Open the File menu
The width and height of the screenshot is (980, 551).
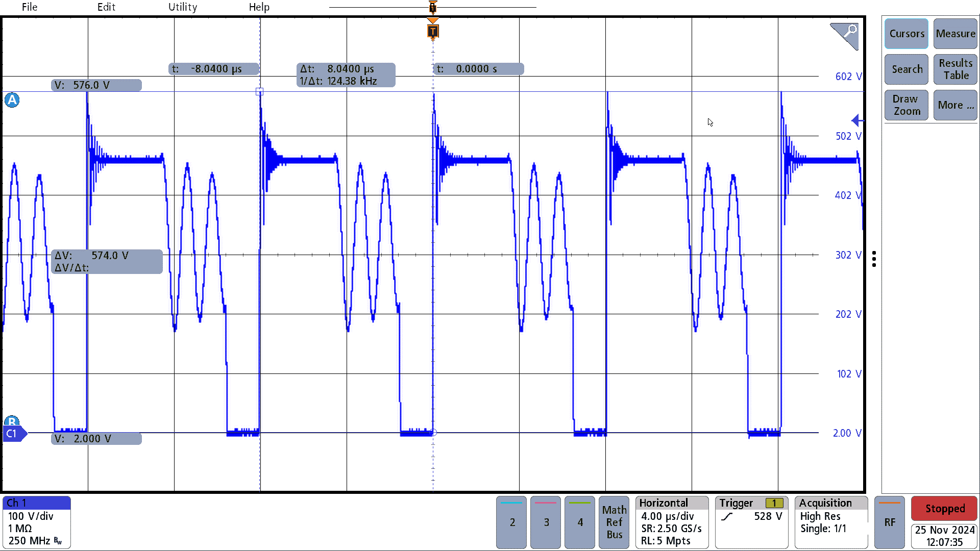(29, 7)
